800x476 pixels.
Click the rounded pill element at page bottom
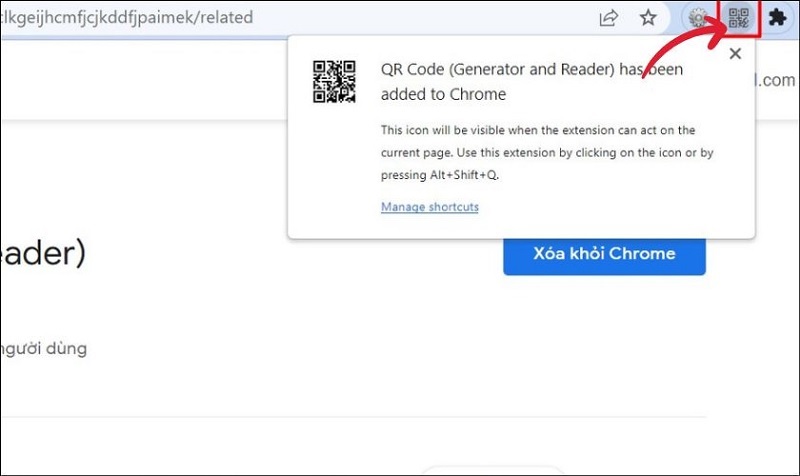[470, 470]
